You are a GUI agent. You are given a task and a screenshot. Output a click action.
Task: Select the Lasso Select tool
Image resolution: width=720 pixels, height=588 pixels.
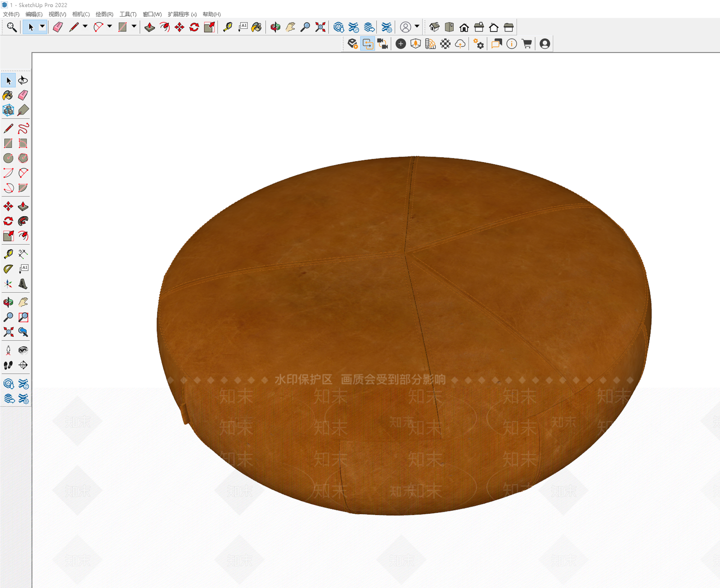pos(23,81)
